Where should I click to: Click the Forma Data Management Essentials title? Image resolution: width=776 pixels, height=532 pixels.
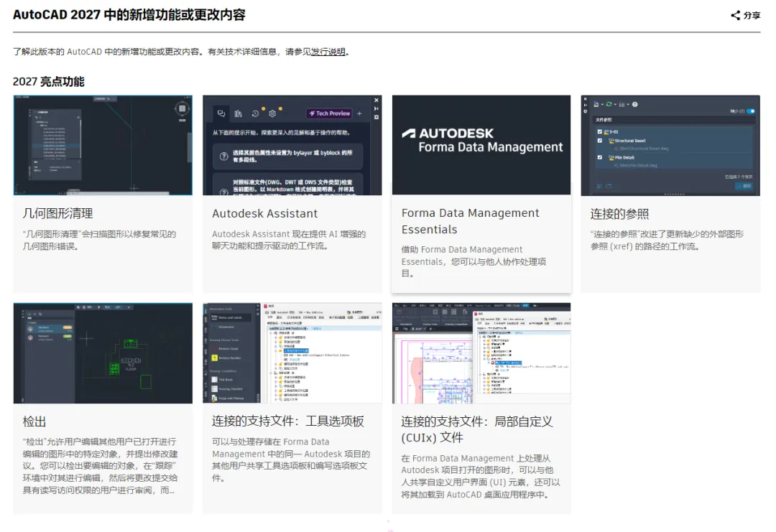point(470,221)
